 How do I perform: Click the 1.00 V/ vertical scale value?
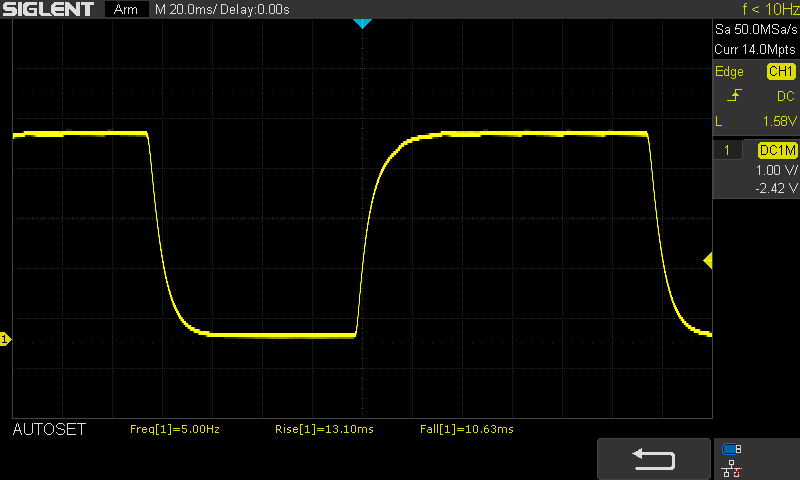[x=776, y=170]
